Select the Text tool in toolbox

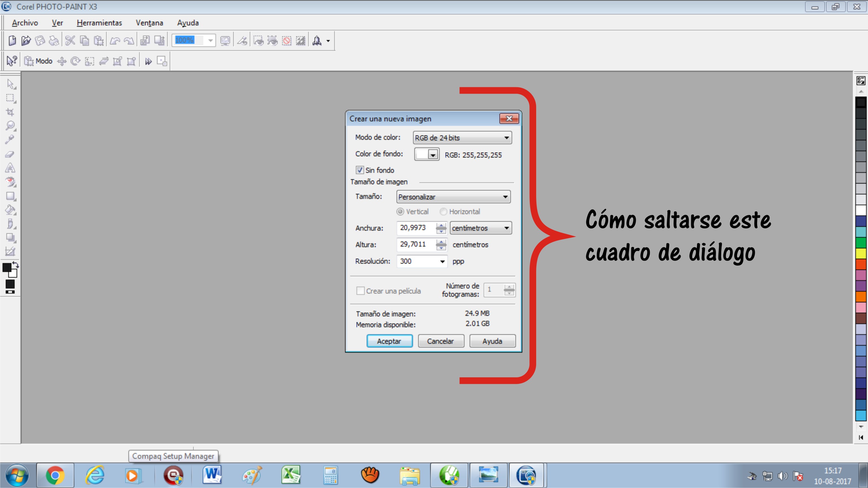[x=10, y=168]
